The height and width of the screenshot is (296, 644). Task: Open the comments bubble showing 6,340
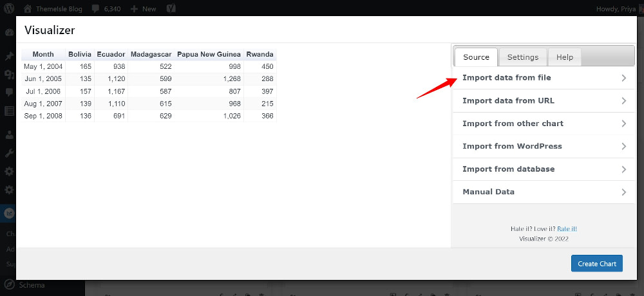[107, 8]
